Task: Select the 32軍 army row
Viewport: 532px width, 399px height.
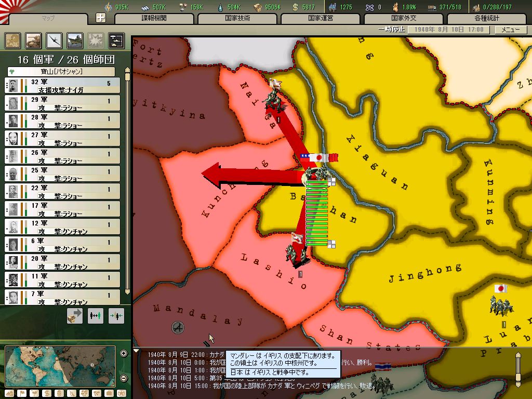Action: point(62,86)
